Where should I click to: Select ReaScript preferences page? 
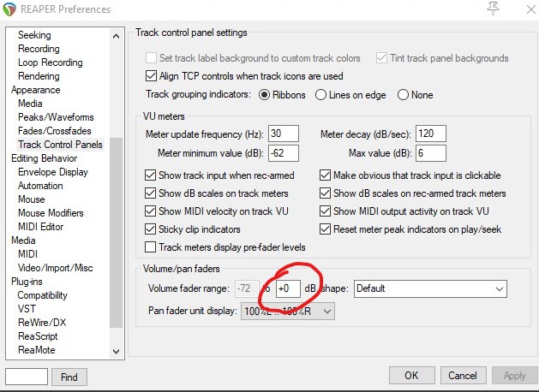click(x=38, y=336)
